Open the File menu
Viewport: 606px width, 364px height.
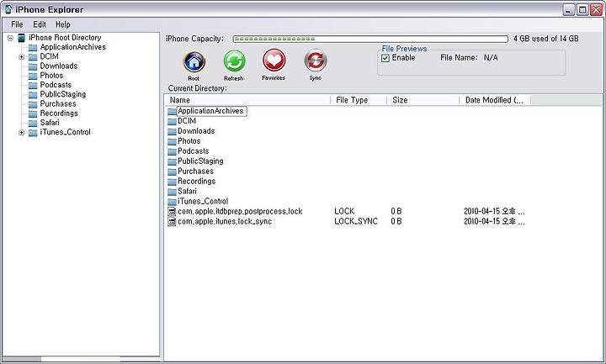[x=17, y=24]
